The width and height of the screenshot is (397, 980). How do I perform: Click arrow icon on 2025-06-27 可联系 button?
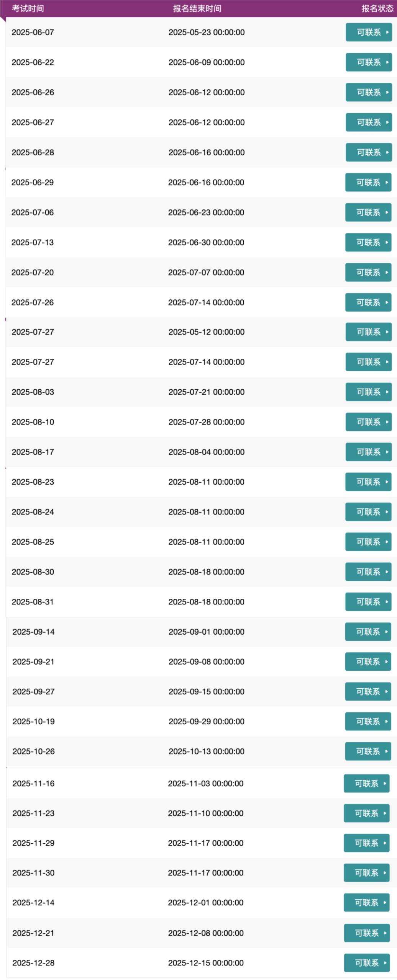click(x=387, y=122)
